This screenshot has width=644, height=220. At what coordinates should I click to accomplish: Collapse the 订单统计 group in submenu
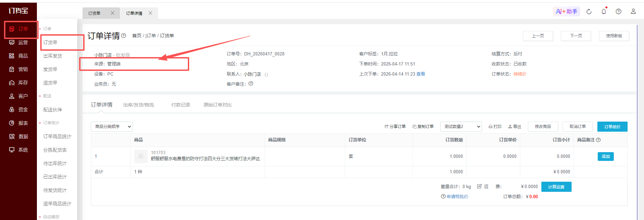pyautogui.click(x=49, y=123)
